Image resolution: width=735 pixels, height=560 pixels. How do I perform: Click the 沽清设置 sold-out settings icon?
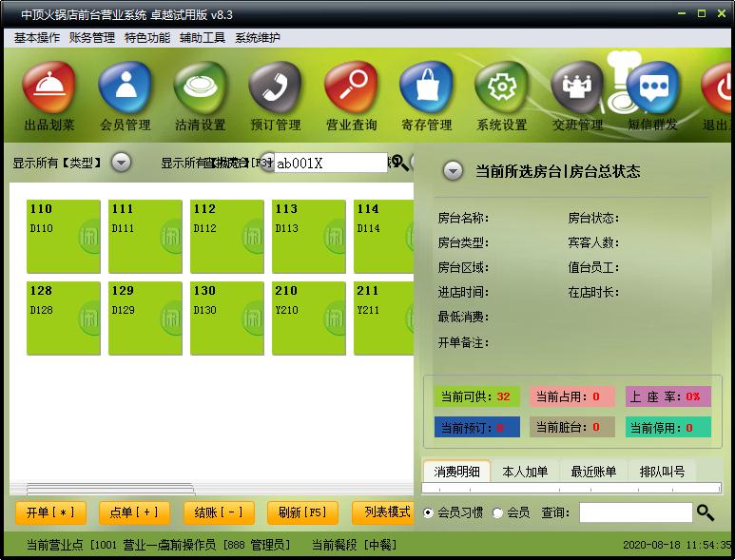click(x=200, y=87)
